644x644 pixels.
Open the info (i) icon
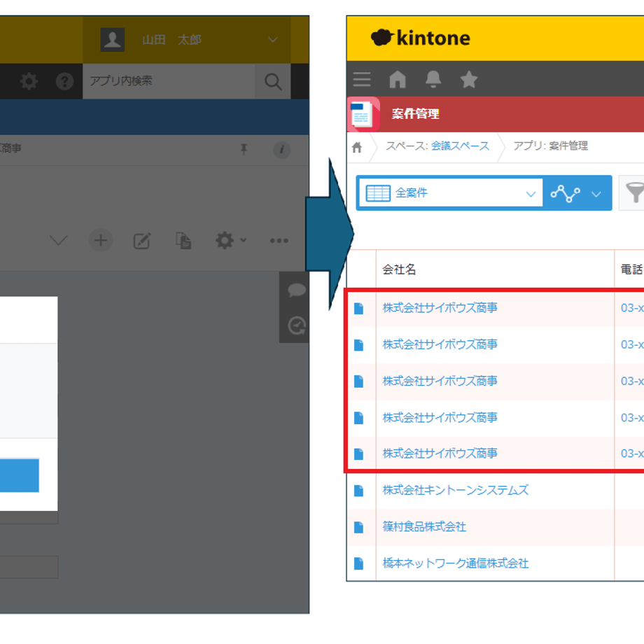click(281, 150)
